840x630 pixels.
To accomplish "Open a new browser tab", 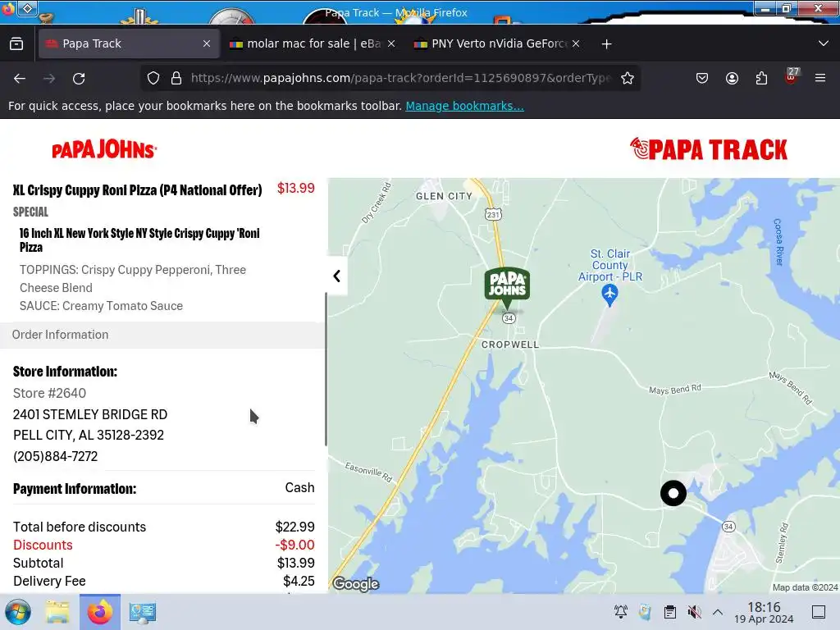I will (x=606, y=44).
